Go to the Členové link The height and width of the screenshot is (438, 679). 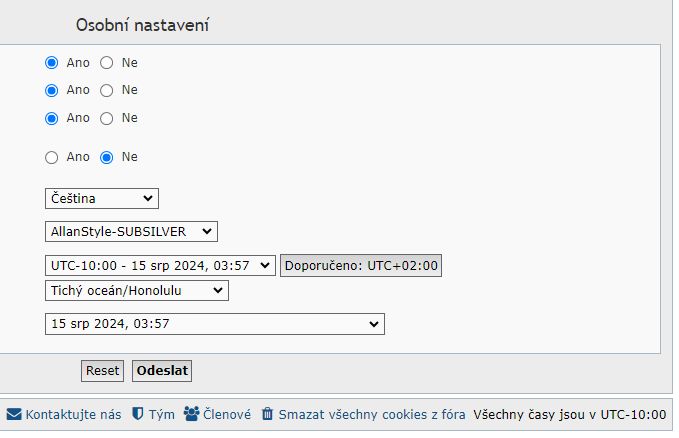(x=226, y=414)
